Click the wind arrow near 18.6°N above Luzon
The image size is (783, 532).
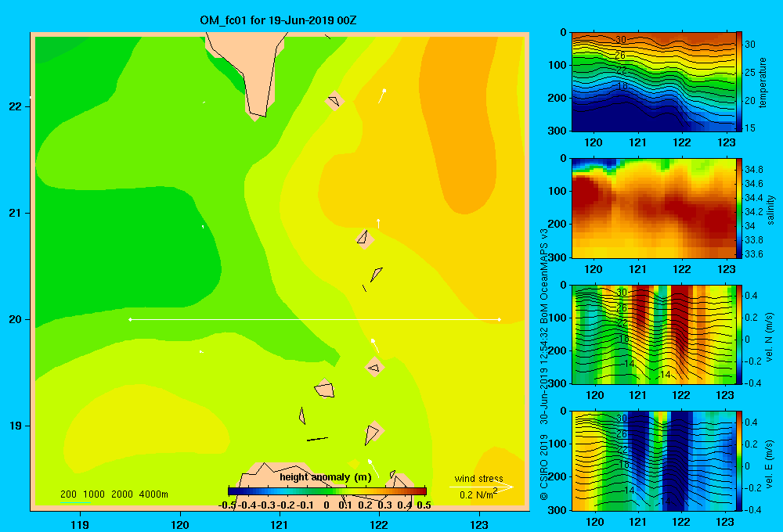coord(373,468)
